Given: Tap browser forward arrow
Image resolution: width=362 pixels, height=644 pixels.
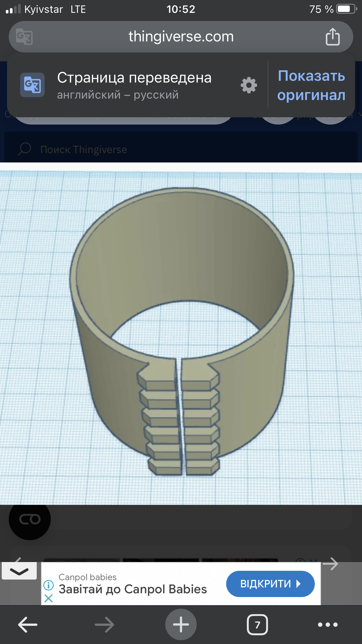Looking at the screenshot, I should point(104,625).
